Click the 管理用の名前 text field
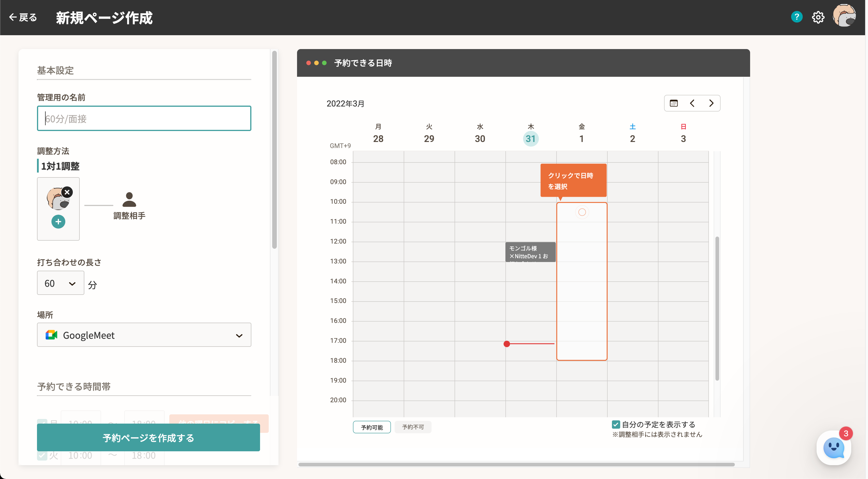868x479 pixels. (144, 119)
